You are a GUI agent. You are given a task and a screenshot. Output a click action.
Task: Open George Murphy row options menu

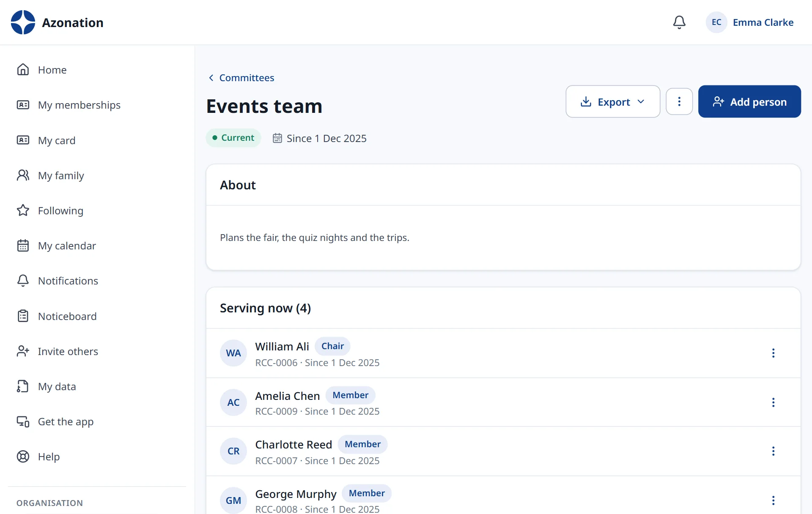(773, 500)
